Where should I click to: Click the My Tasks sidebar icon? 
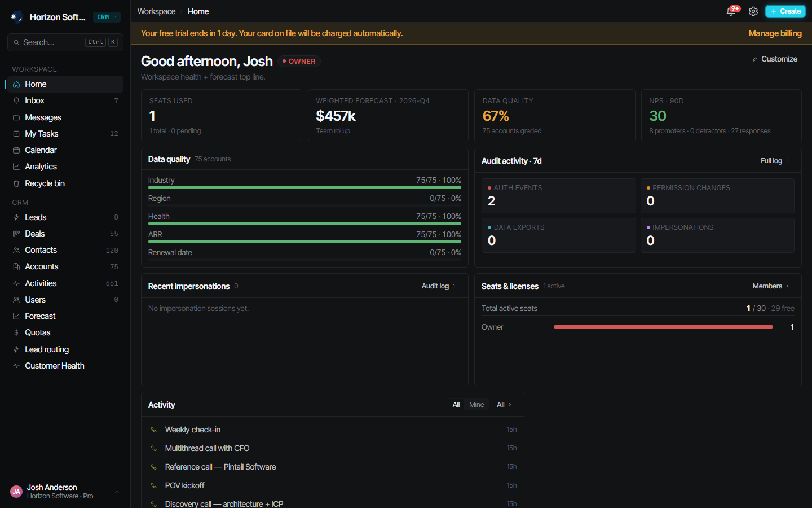pos(16,134)
